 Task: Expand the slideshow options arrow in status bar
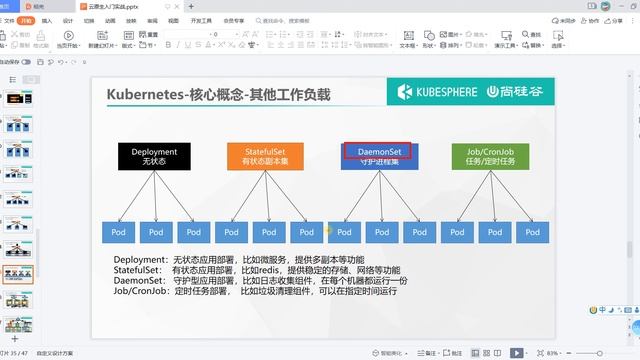coord(527,353)
